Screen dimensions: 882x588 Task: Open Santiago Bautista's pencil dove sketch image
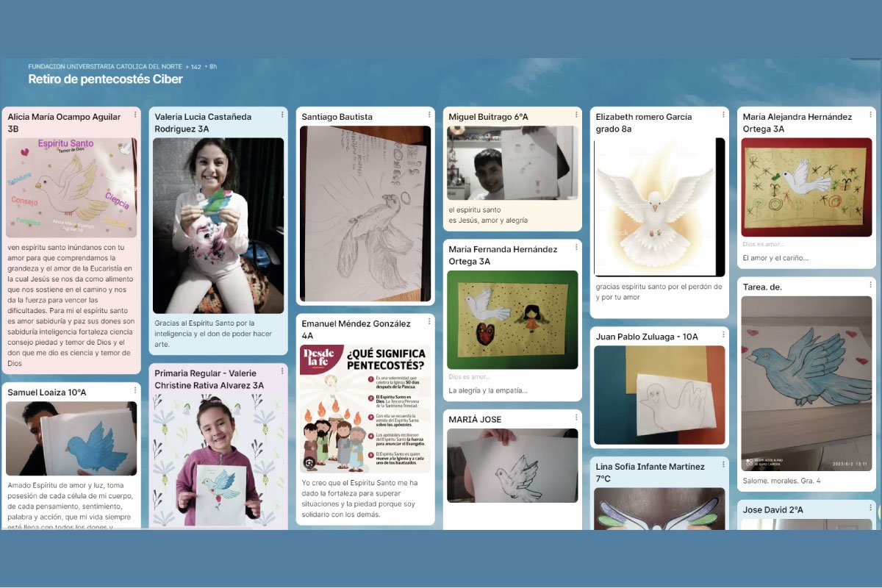click(365, 213)
